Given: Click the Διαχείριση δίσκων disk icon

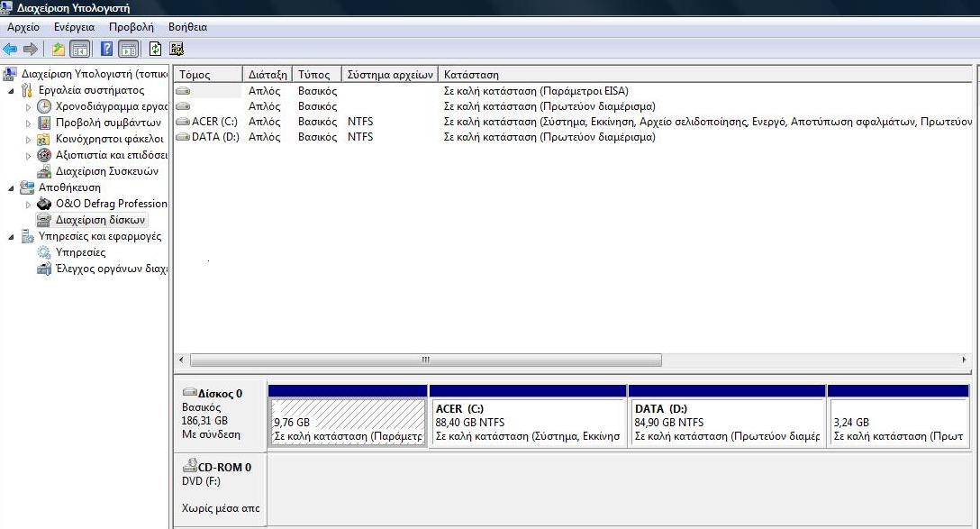Looking at the screenshot, I should click(x=44, y=220).
